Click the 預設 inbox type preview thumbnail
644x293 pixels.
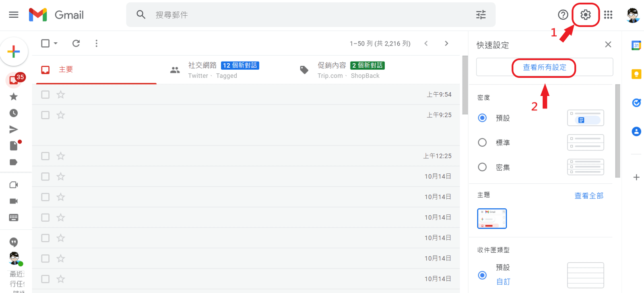click(586, 275)
